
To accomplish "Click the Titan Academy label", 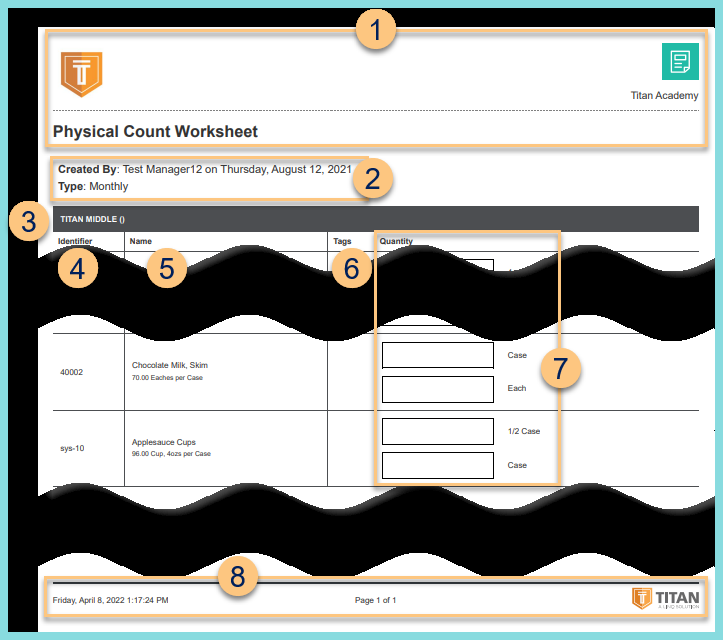I will [x=664, y=95].
